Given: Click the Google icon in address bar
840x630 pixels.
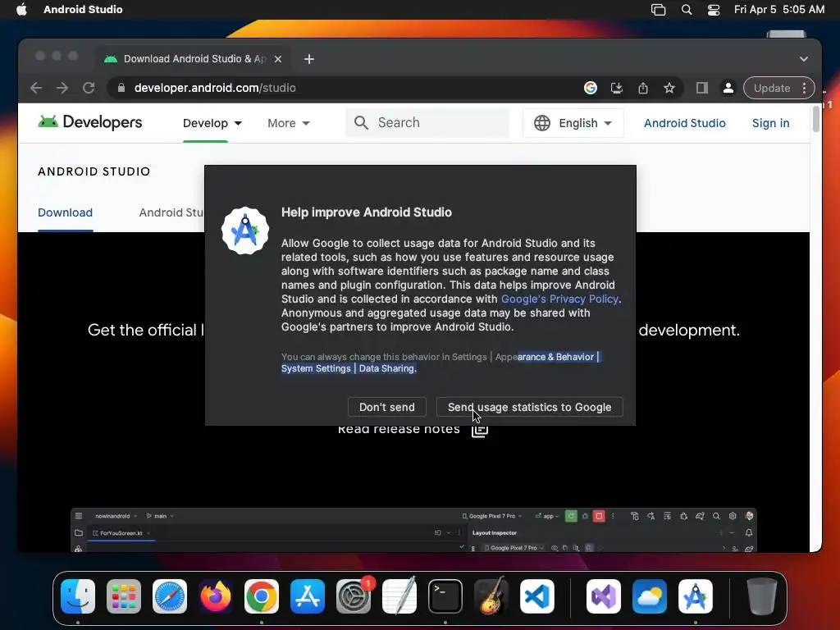Looking at the screenshot, I should point(591,88).
